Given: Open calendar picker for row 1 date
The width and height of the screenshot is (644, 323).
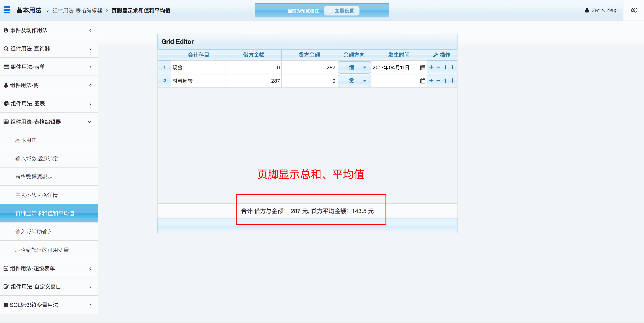Looking at the screenshot, I should 422,67.
